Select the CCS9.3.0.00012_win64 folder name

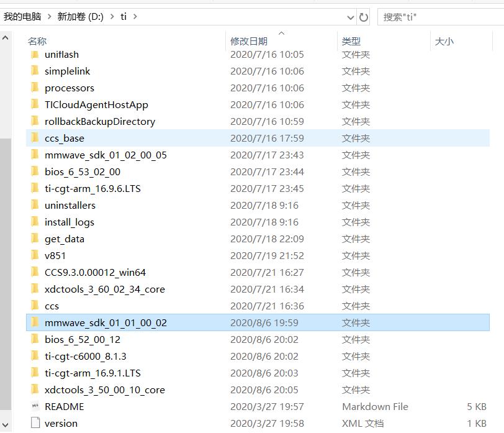coord(95,273)
